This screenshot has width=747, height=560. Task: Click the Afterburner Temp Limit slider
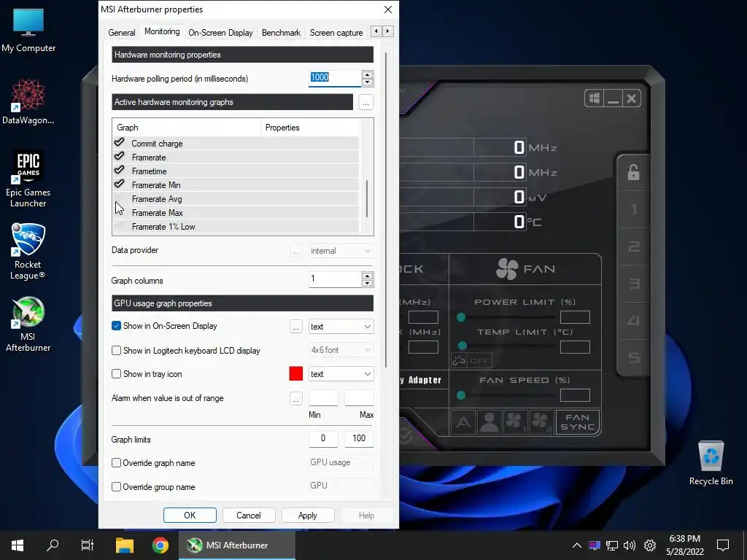506,346
